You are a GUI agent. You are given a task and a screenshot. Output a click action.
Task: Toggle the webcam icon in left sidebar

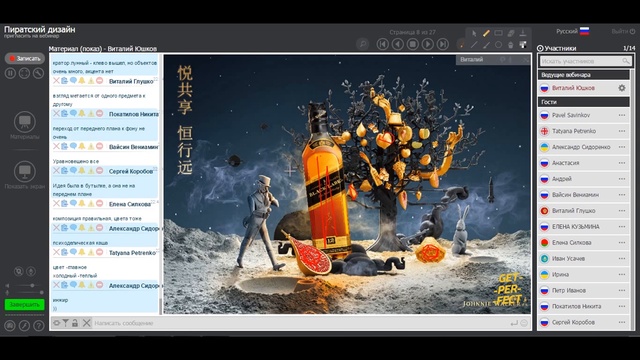(x=18, y=271)
